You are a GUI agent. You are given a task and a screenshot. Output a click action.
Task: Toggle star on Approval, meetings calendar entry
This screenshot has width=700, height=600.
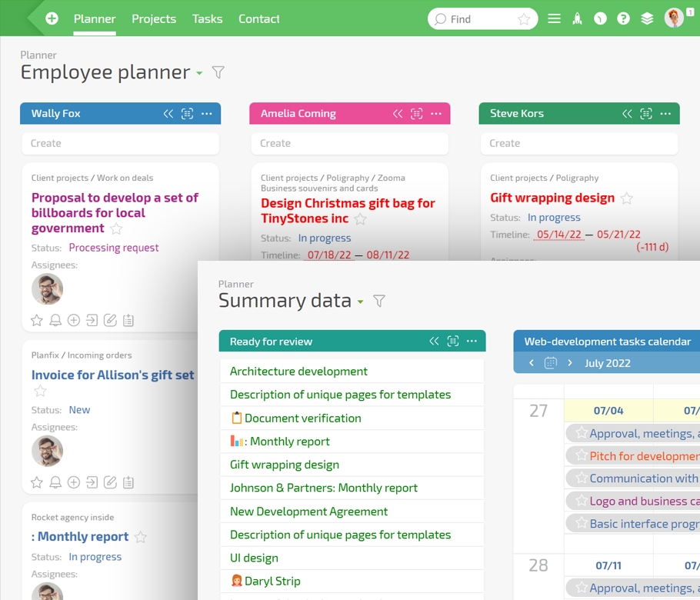click(582, 434)
